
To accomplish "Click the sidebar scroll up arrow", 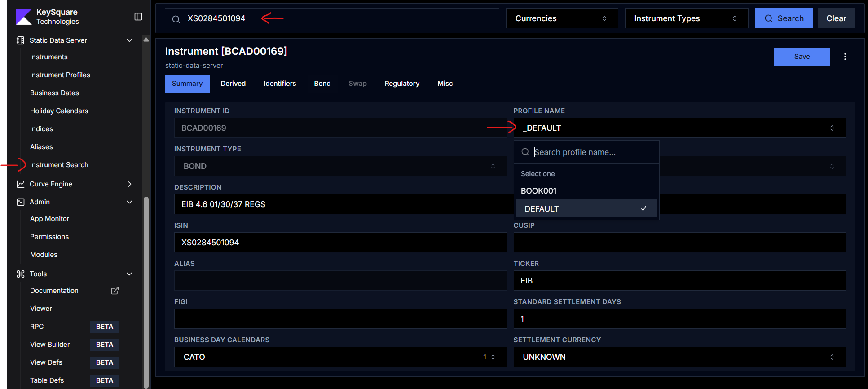I will point(146,40).
